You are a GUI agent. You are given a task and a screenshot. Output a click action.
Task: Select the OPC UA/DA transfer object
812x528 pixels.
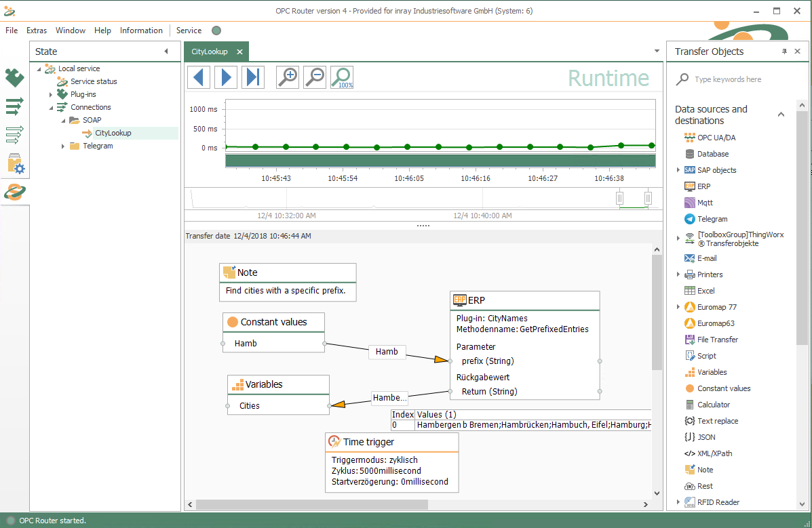pos(716,138)
